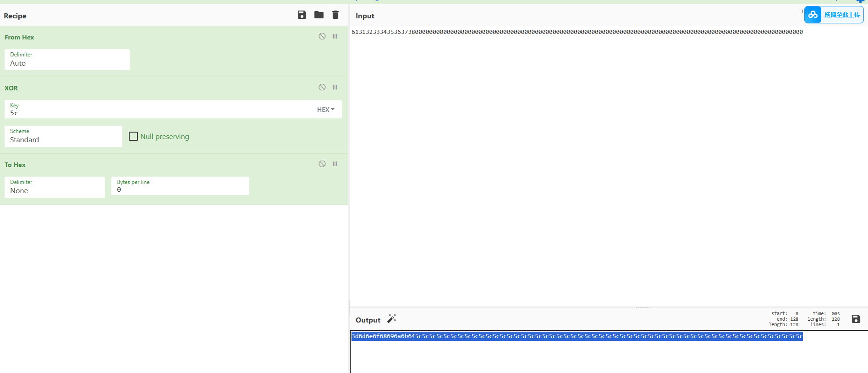This screenshot has width=868, height=373.
Task: Set breakpoint on From Hex operation
Action: [x=335, y=37]
